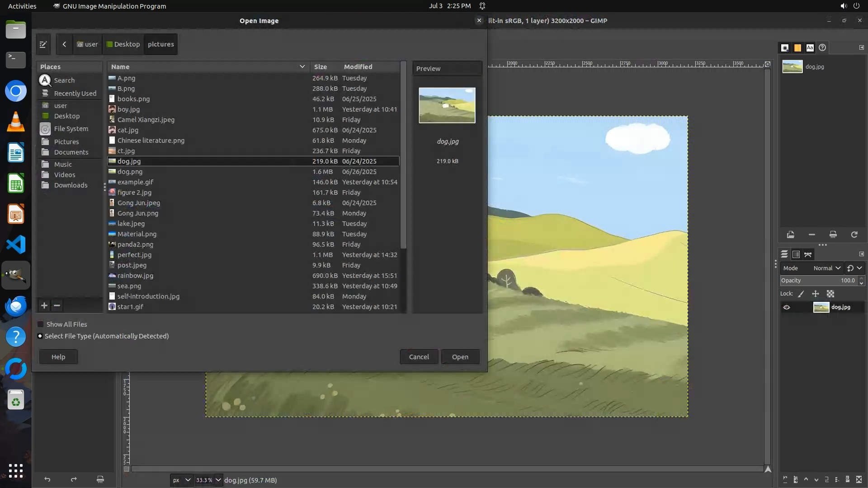Click the raise layer up arrow
Image resolution: width=868 pixels, height=488 pixels.
(x=806, y=479)
